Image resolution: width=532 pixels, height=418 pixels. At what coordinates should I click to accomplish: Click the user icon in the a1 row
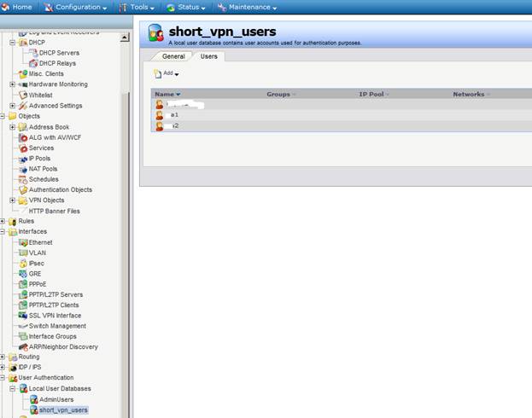pos(160,115)
